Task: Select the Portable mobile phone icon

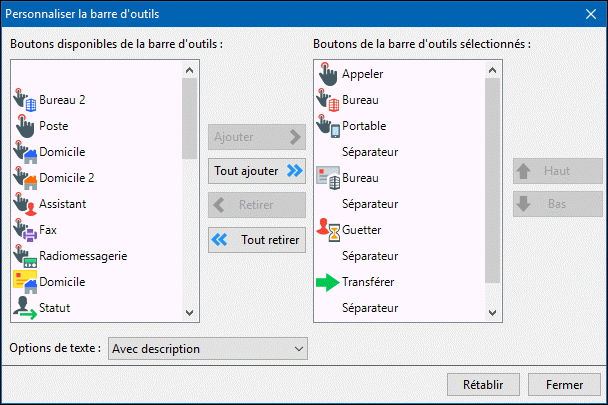Action: [x=328, y=126]
